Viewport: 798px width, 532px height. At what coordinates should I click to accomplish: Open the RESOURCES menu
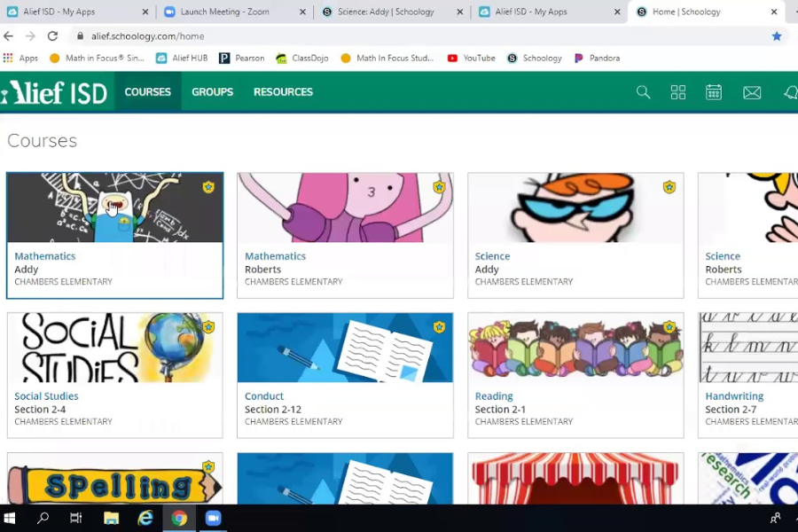283,91
